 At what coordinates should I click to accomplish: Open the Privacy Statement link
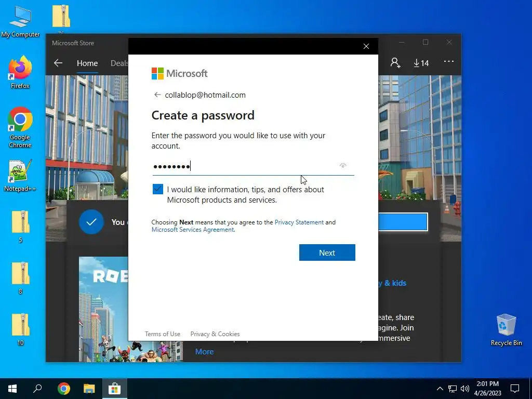[299, 222]
